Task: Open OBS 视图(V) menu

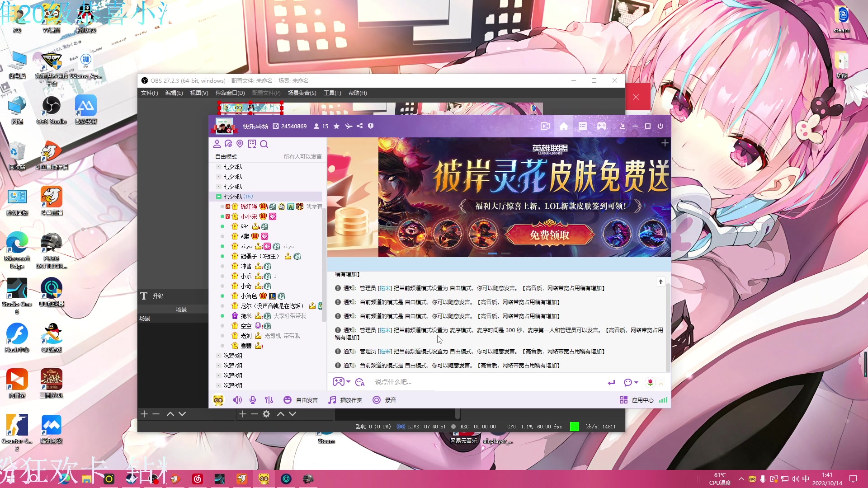Action: pos(199,93)
